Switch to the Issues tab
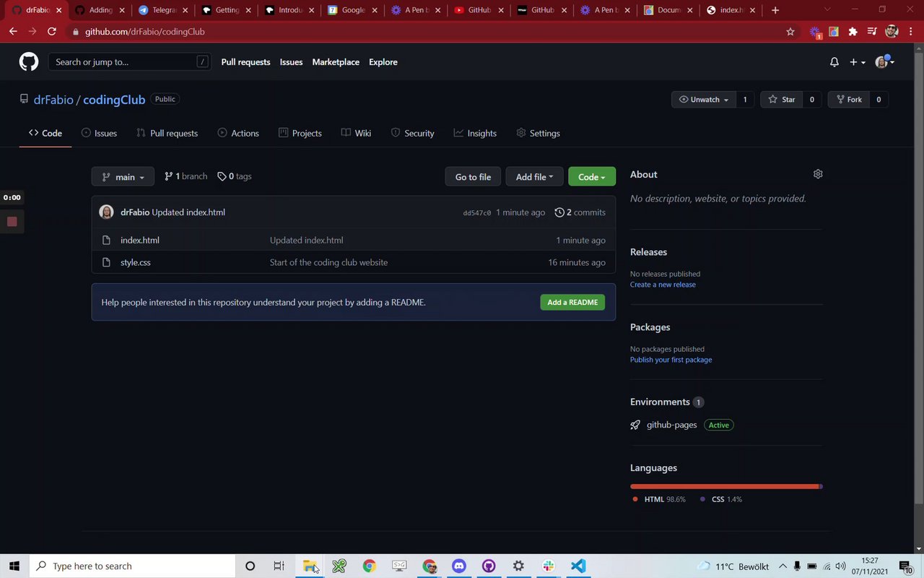Screen dimensions: 924x578 (99, 133)
